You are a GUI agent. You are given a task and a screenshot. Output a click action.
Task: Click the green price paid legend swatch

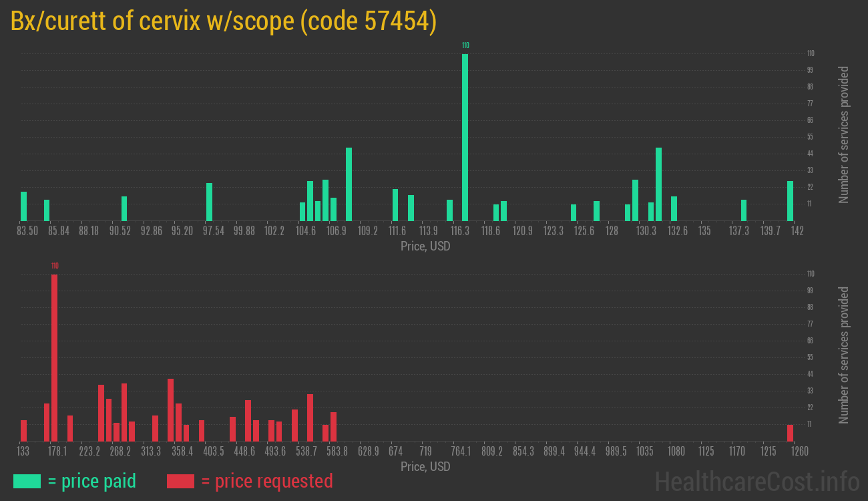click(27, 481)
